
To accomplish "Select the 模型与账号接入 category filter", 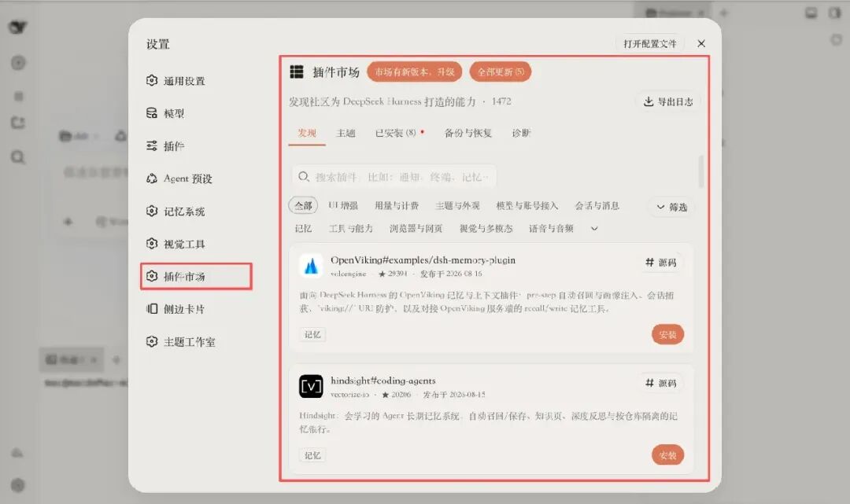I will click(x=527, y=206).
